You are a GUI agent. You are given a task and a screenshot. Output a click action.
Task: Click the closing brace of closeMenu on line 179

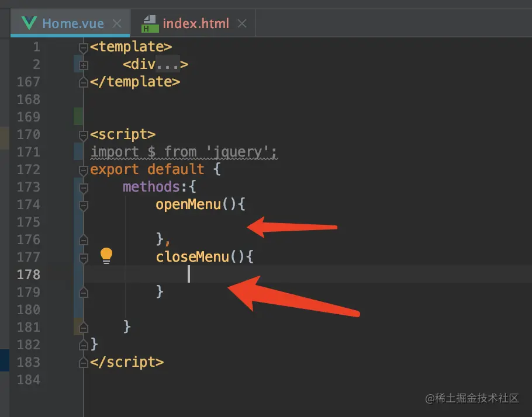click(x=160, y=292)
